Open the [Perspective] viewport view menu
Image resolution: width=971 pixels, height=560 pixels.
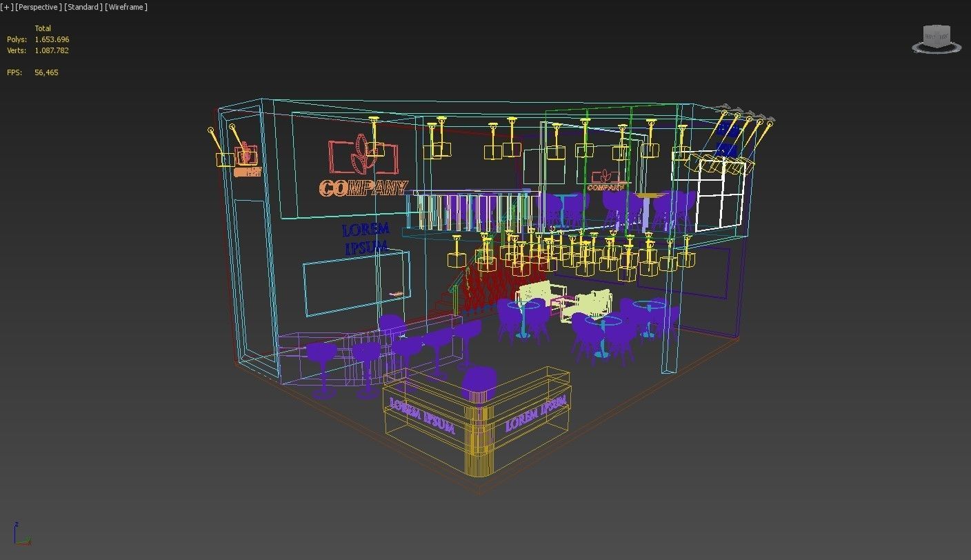coord(38,7)
